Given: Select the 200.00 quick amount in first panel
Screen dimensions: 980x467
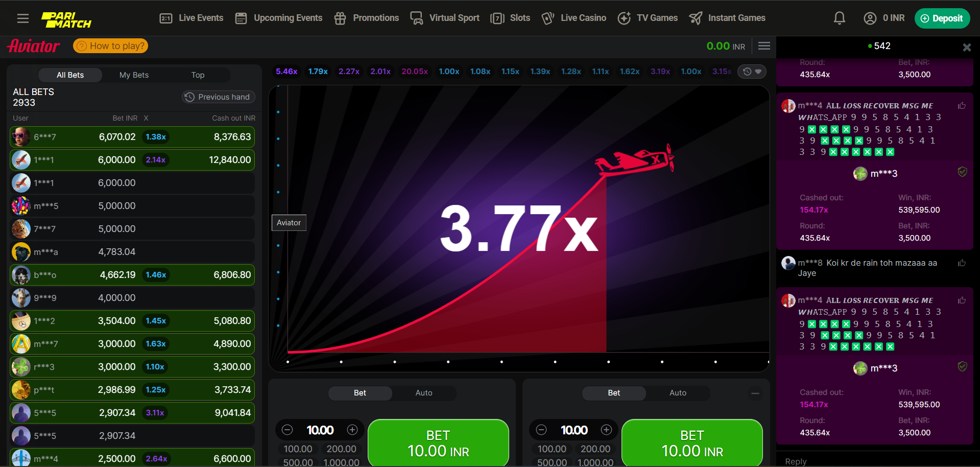Looking at the screenshot, I should pyautogui.click(x=341, y=449).
